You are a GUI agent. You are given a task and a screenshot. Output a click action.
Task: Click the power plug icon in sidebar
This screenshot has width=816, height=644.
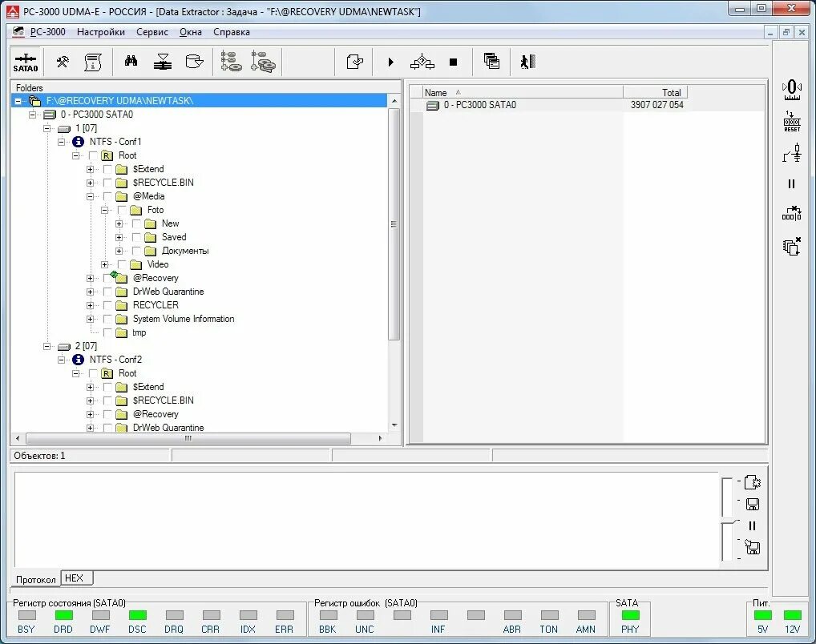(791, 154)
